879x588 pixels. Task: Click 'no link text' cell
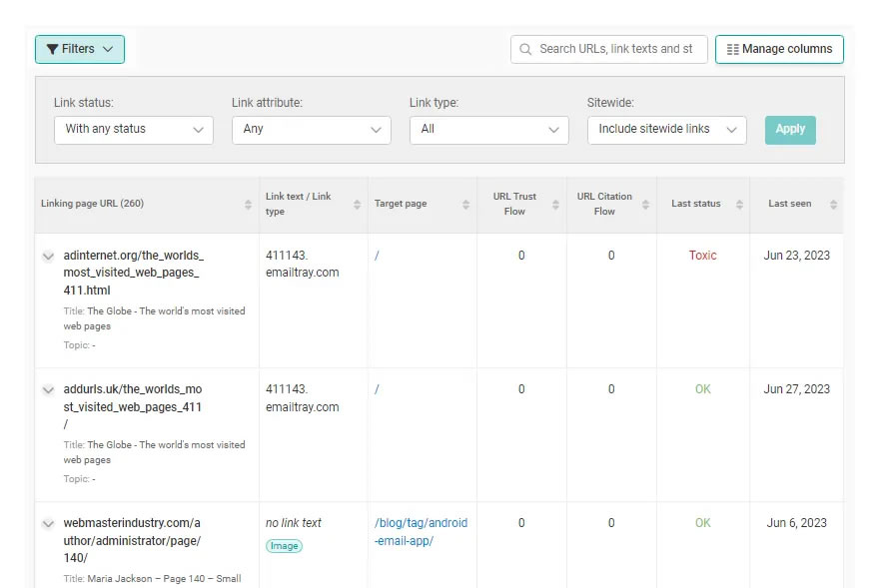coord(294,523)
